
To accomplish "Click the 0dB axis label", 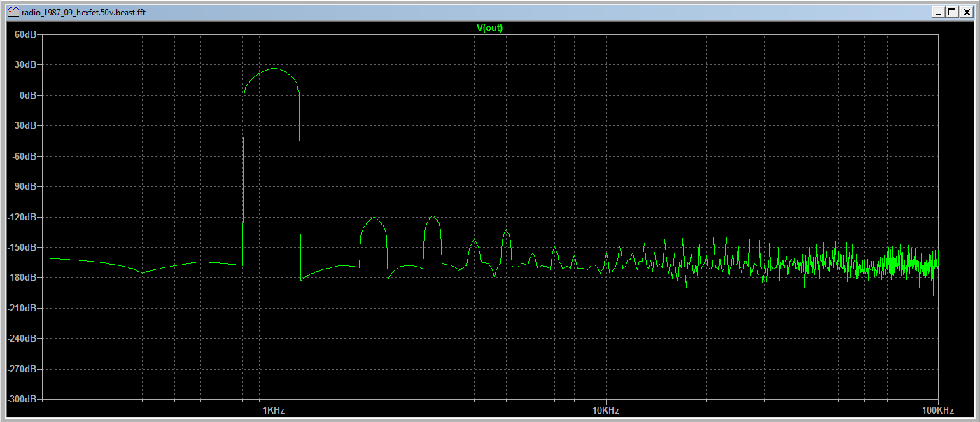I will click(x=27, y=95).
